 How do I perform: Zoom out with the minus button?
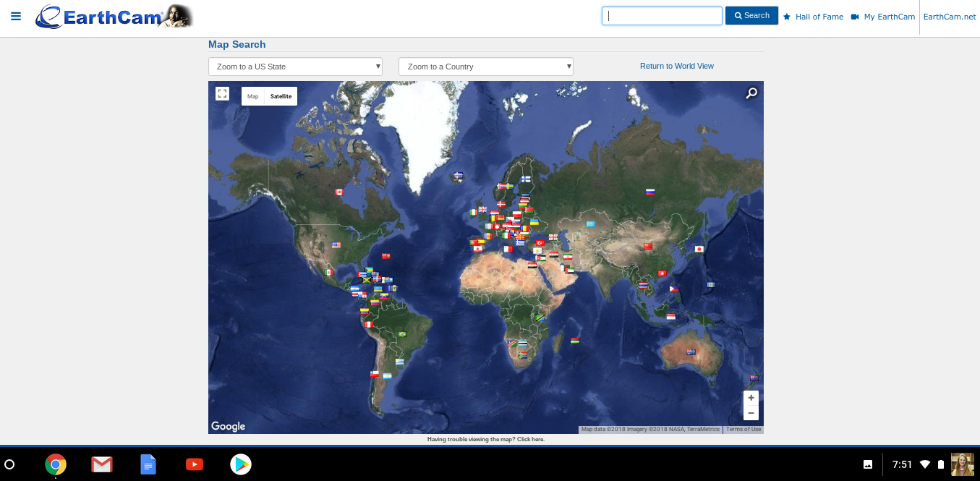click(x=751, y=413)
